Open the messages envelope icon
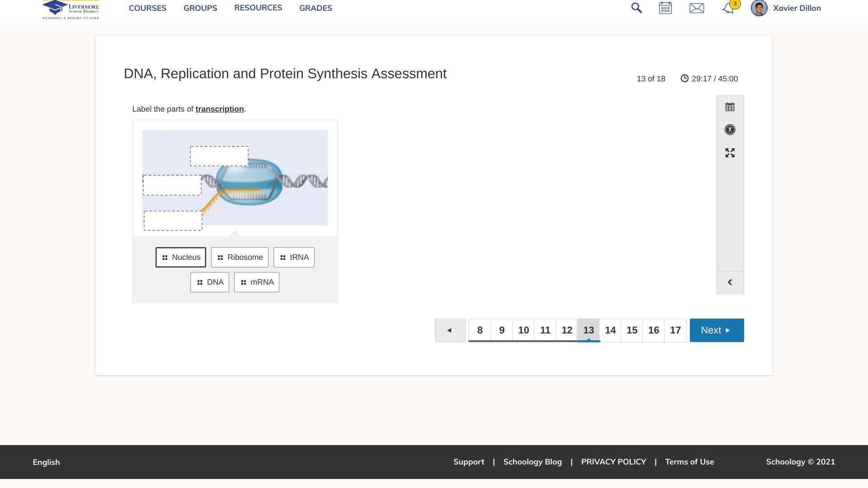Viewport: 868px width, 488px height. coord(696,8)
